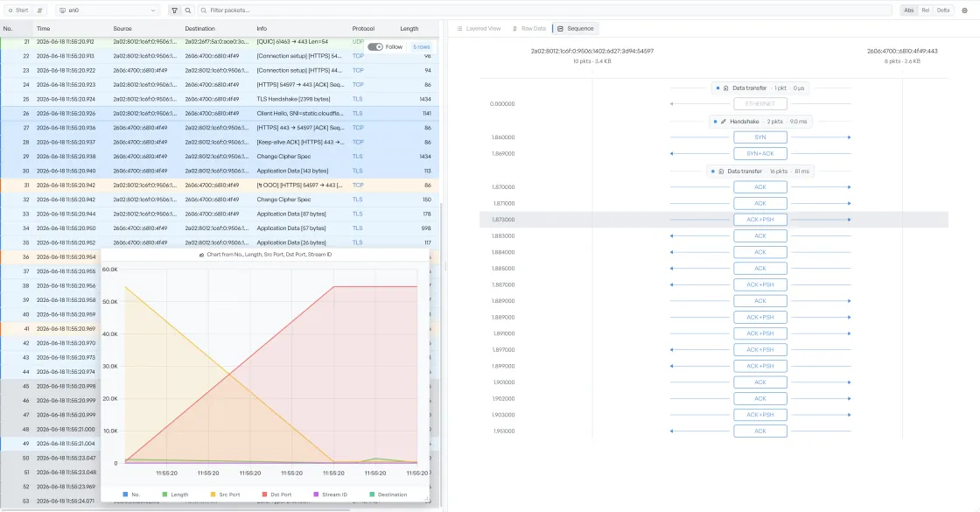Select packet 21 QUIC row
Image resolution: width=980 pixels, height=512 pixels.
220,42
